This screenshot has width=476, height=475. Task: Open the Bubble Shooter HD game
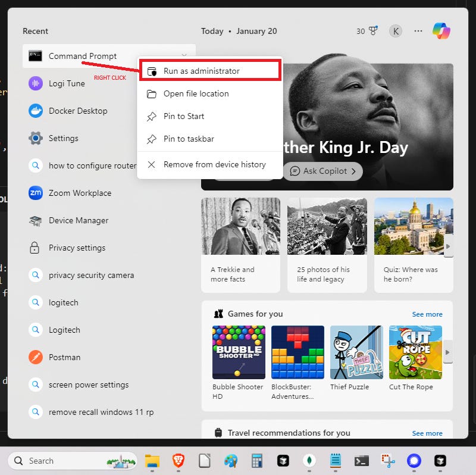tap(239, 363)
